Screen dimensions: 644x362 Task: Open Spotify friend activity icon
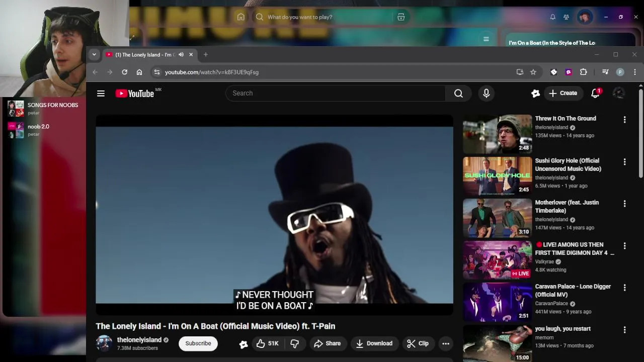tap(566, 17)
